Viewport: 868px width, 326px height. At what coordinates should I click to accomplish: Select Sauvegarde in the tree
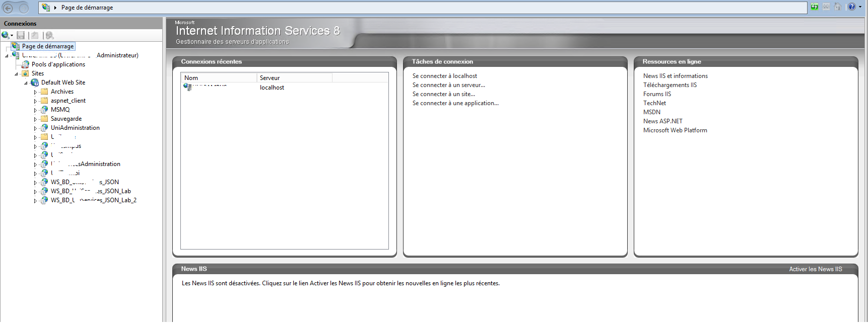(66, 119)
